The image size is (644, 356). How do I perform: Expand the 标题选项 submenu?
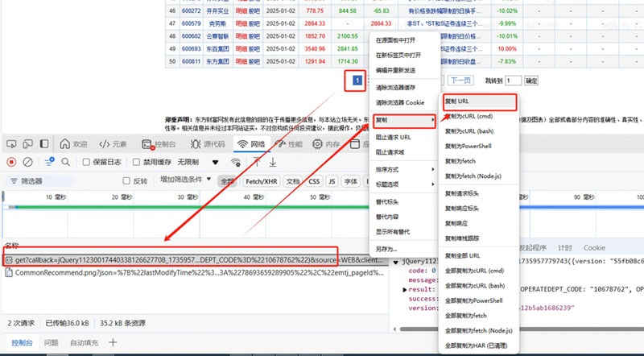pos(404,184)
